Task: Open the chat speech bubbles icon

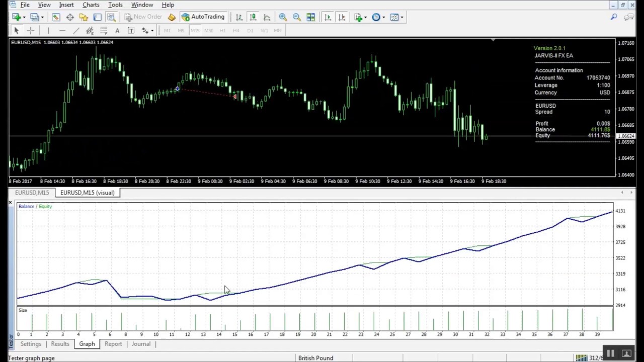Action: [628, 17]
